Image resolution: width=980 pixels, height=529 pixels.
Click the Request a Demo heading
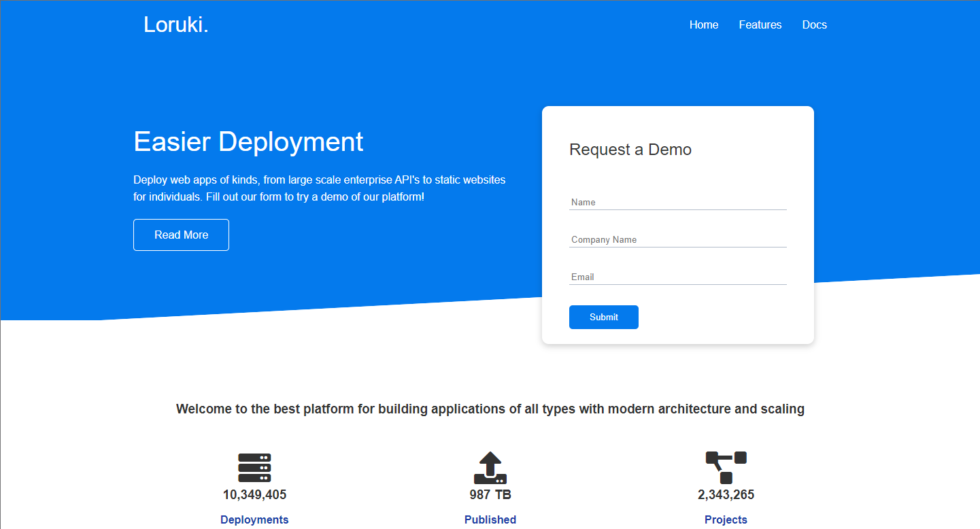[x=630, y=150]
